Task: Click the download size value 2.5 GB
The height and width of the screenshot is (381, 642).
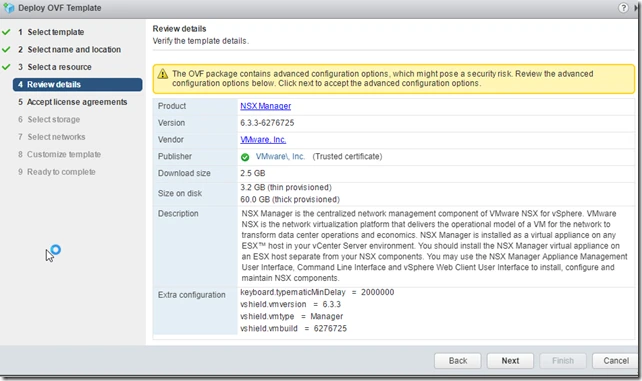Action: 253,173
